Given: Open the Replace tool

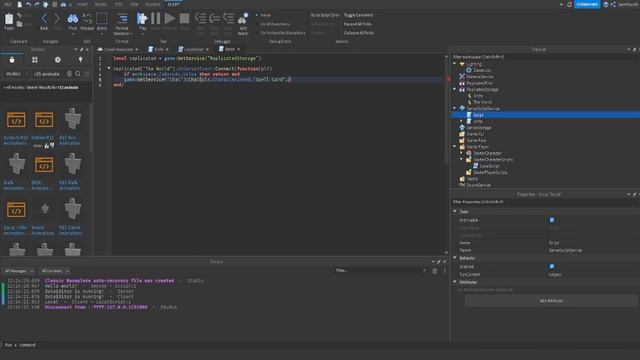Looking at the screenshot, I should [x=87, y=19].
